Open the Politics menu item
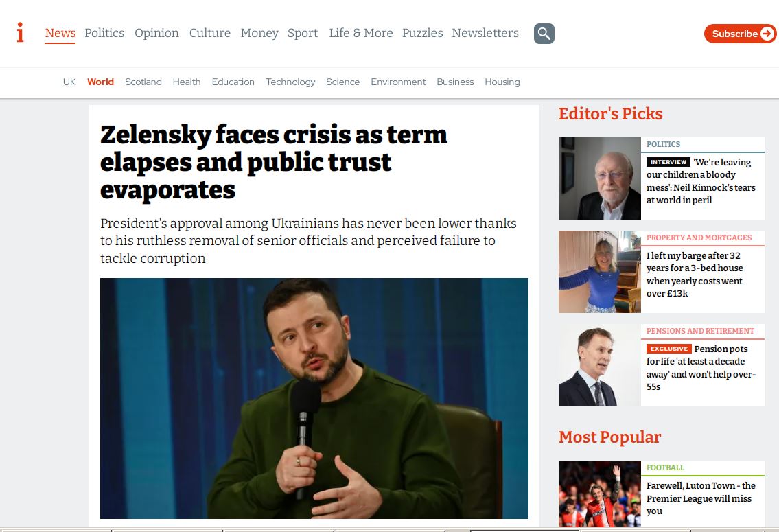This screenshot has width=779, height=532. click(104, 33)
